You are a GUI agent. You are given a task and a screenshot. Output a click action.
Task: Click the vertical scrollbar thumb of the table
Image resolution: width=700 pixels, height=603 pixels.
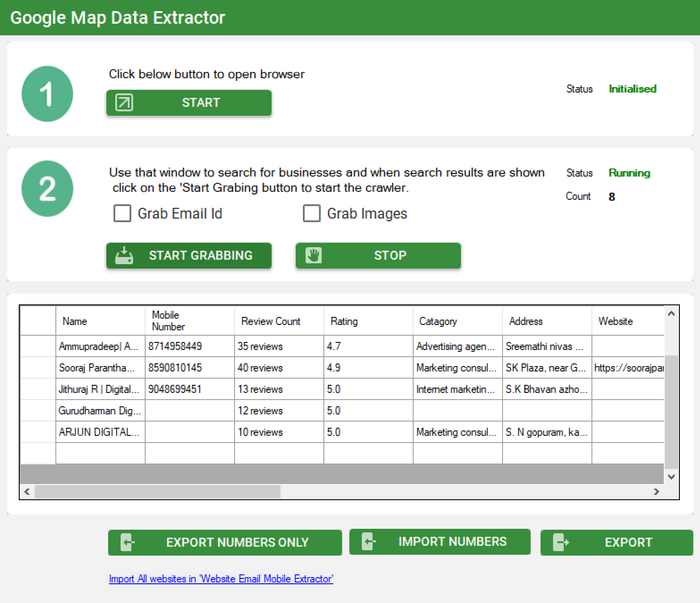[x=671, y=412]
